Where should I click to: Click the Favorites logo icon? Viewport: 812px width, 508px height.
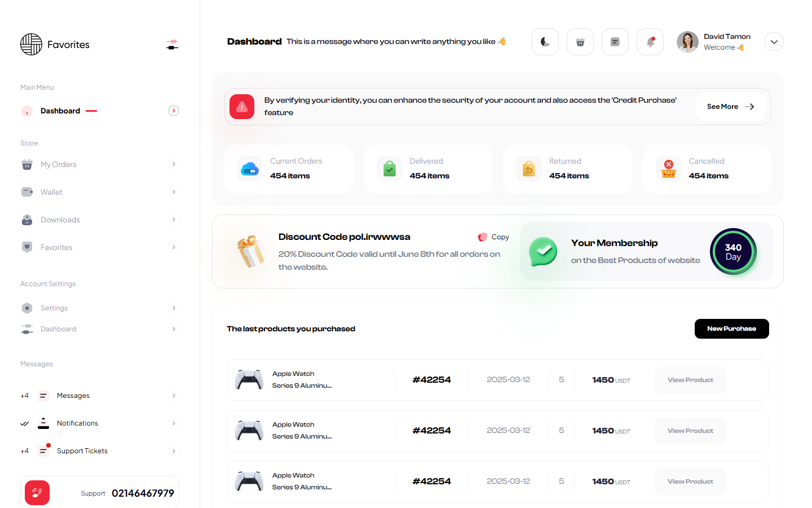click(x=32, y=45)
